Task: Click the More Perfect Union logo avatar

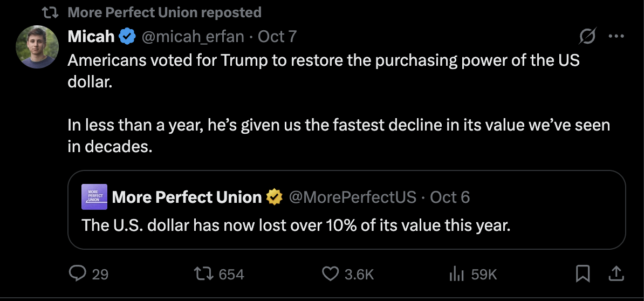Action: pyautogui.click(x=94, y=197)
